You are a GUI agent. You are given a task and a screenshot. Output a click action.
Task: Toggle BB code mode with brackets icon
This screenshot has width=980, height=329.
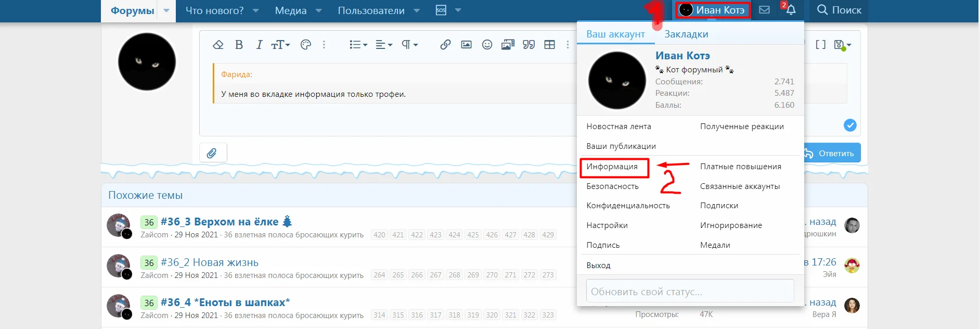point(820,45)
